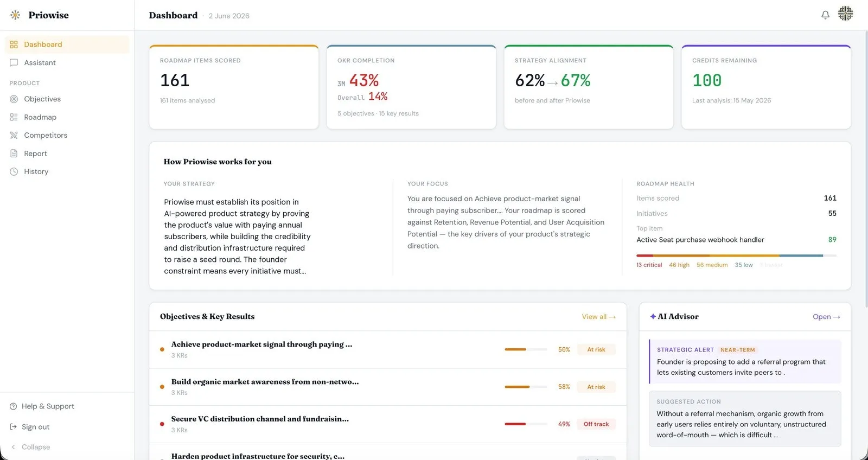Image resolution: width=868 pixels, height=460 pixels.
Task: Open the Suggested Action box
Action: pyautogui.click(x=745, y=419)
